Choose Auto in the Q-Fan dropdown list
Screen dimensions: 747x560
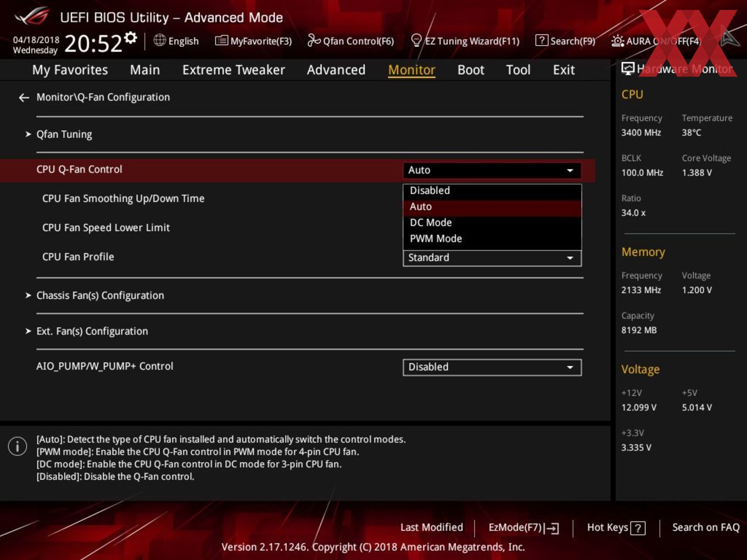coord(492,206)
